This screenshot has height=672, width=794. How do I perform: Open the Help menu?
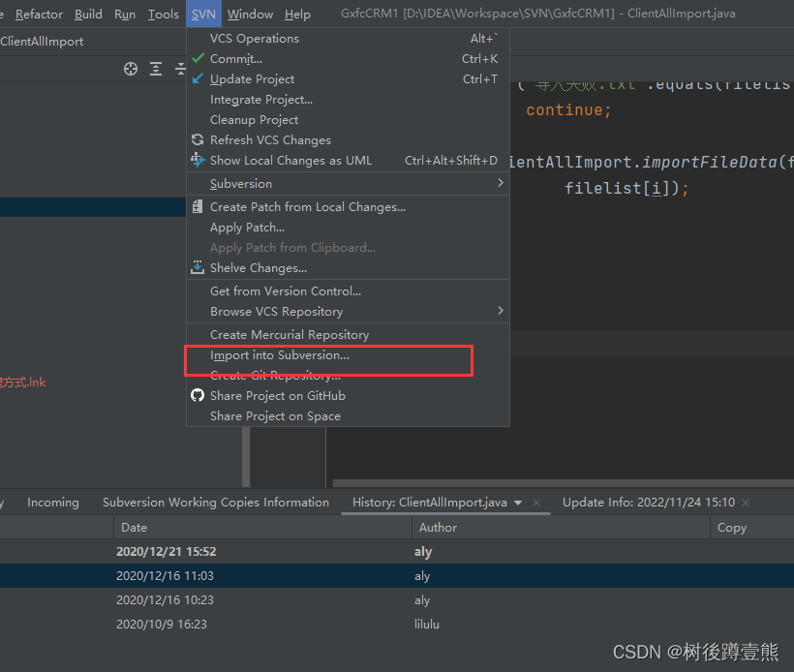coord(297,15)
